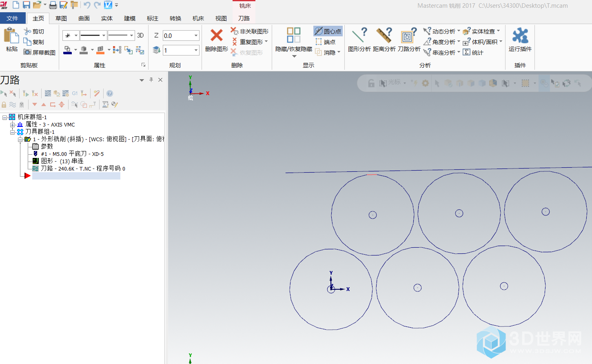Open the 重复图形 dropdown
Viewport: 592px width, 364px height.
coord(266,42)
